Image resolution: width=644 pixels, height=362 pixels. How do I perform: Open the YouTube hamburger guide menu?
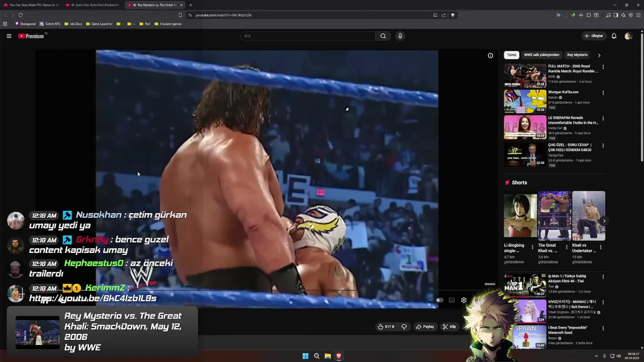click(x=9, y=36)
